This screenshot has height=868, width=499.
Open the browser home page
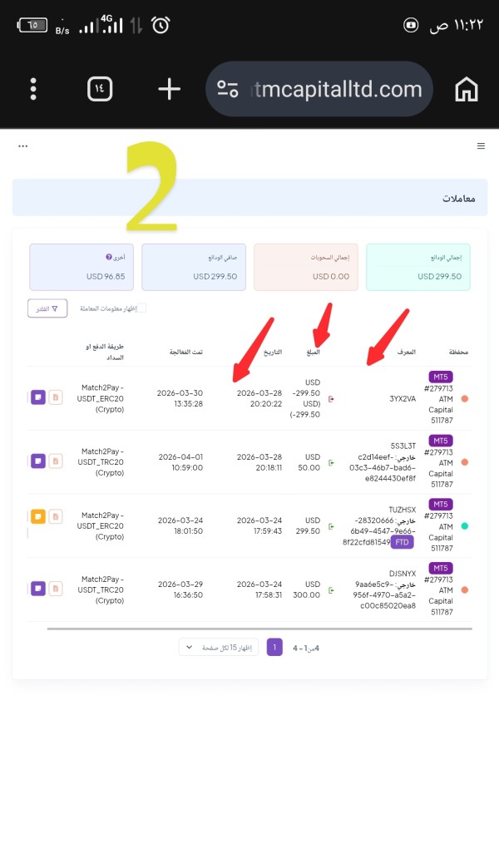(x=467, y=90)
